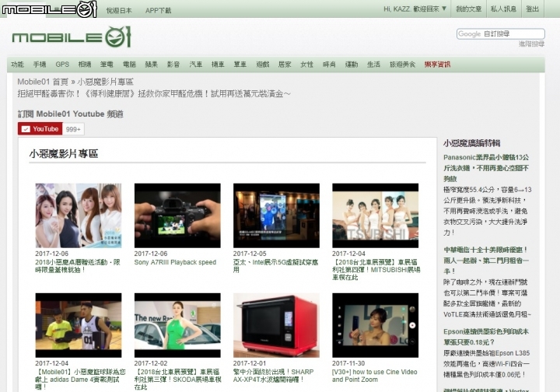Select 相機 in the navigation bar
Screen dimensions: 560x392
(x=85, y=65)
